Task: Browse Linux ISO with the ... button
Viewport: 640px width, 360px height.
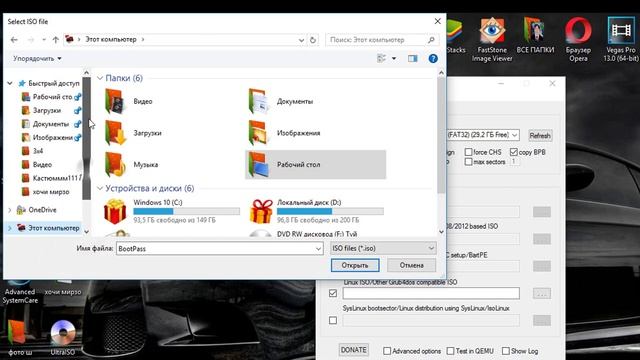Action: click(542, 293)
